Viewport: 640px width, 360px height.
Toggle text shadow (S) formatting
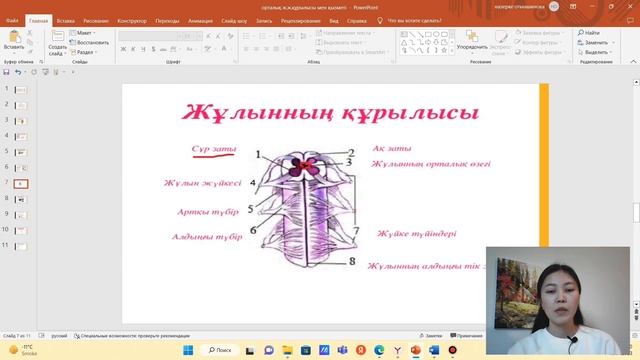(153, 49)
